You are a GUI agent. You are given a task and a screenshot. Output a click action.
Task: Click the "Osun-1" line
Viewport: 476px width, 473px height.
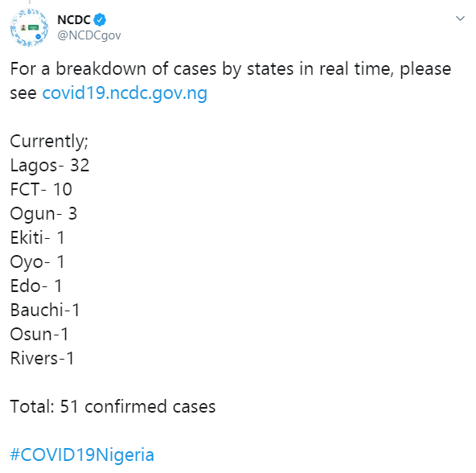click(x=39, y=334)
